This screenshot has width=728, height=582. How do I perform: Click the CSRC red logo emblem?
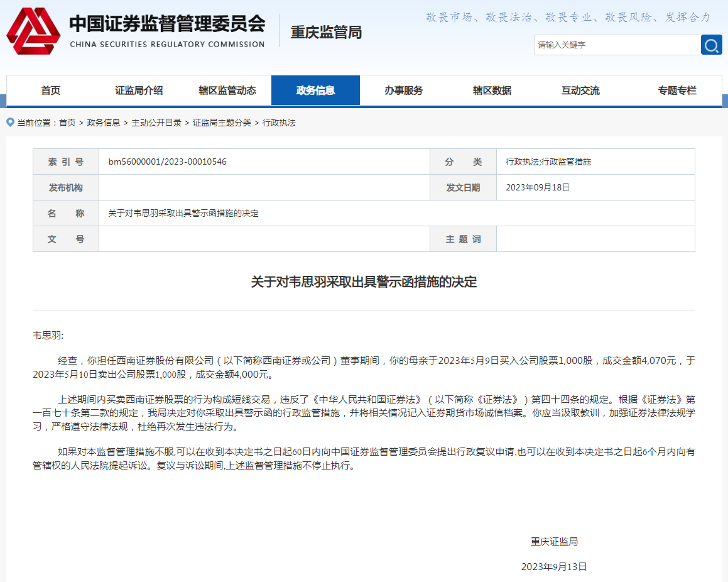click(33, 31)
